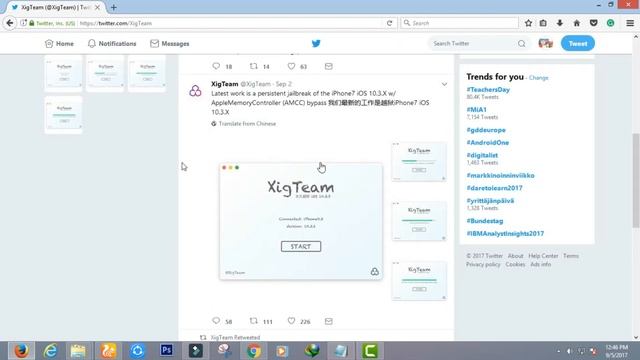
Task: Open the #digitalist trend
Action: [482, 155]
